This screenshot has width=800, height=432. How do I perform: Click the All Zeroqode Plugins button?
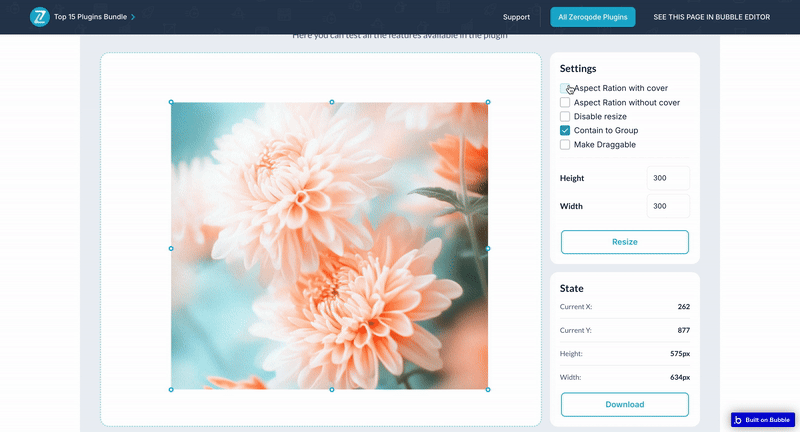pos(592,17)
